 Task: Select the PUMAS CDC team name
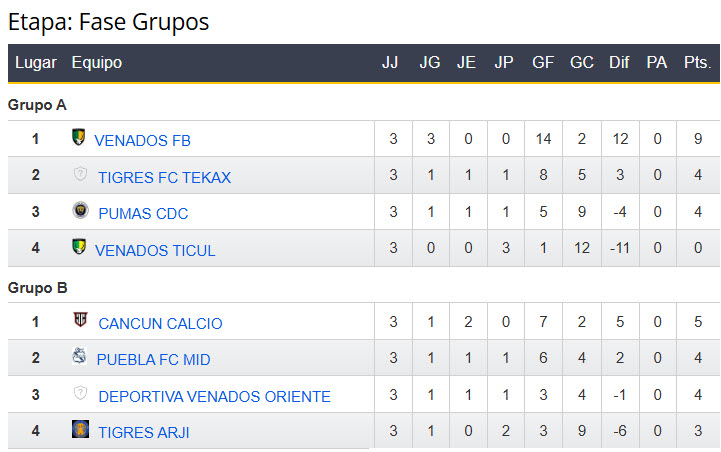pyautogui.click(x=143, y=214)
